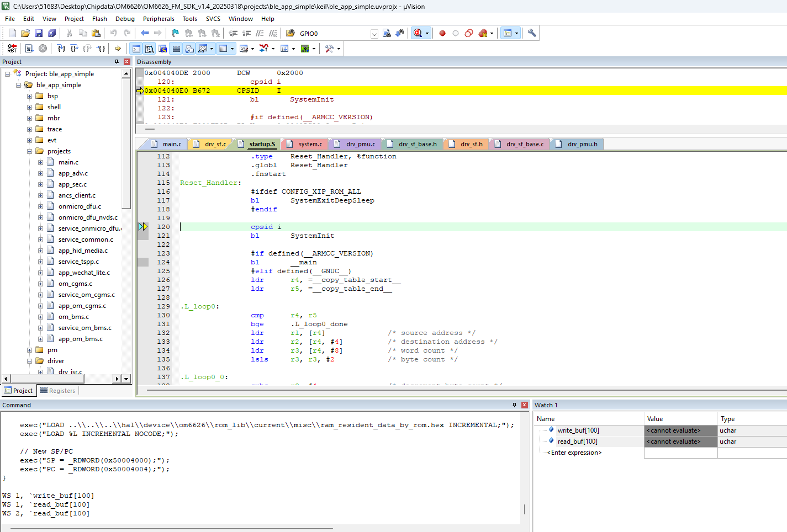Click the Navigate Backwards blue arrow
The image size is (787, 532).
(145, 33)
